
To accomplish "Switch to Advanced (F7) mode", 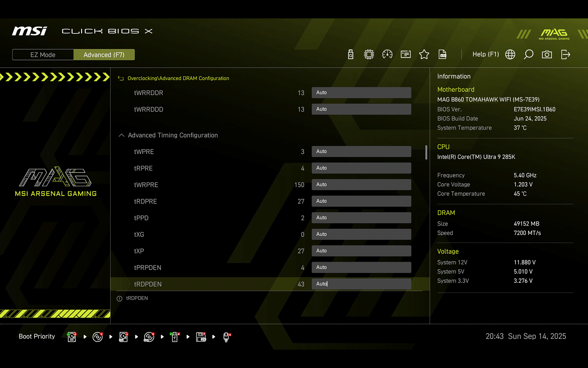I will [104, 55].
